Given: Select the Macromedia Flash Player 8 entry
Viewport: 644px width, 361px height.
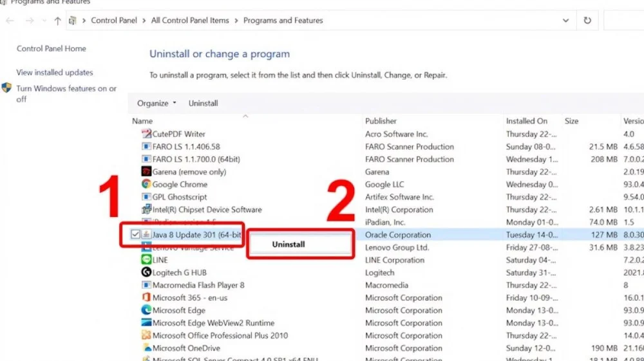Looking at the screenshot, I should (198, 285).
